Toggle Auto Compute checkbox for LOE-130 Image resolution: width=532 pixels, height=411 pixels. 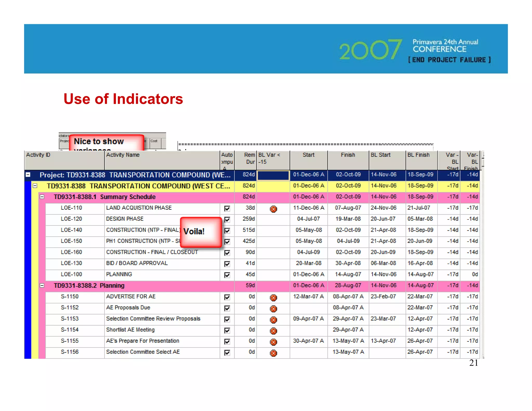[227, 264]
